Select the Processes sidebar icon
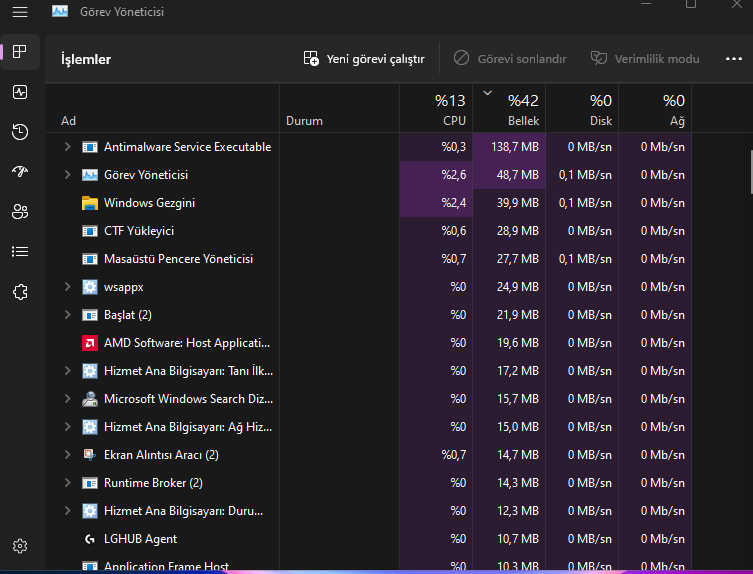The width and height of the screenshot is (753, 574). pyautogui.click(x=20, y=51)
